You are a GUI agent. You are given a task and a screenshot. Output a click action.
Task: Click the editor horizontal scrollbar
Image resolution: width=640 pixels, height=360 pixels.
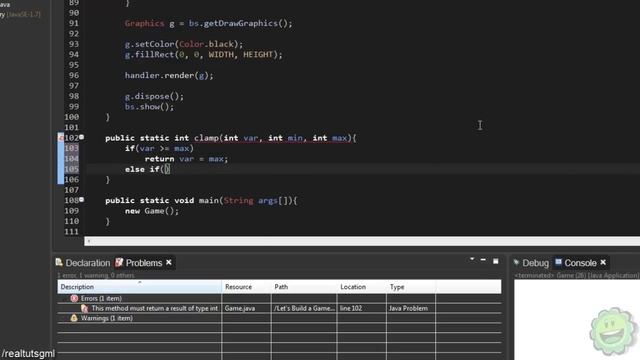click(362, 241)
